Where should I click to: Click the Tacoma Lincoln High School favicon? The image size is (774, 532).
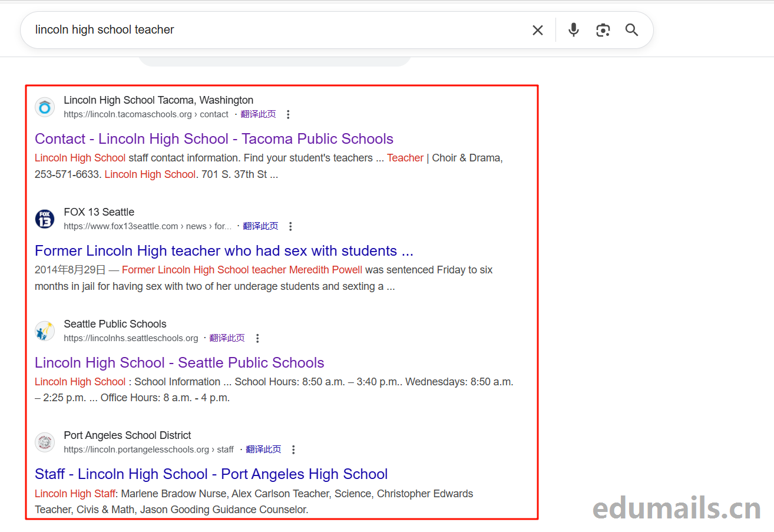point(45,107)
